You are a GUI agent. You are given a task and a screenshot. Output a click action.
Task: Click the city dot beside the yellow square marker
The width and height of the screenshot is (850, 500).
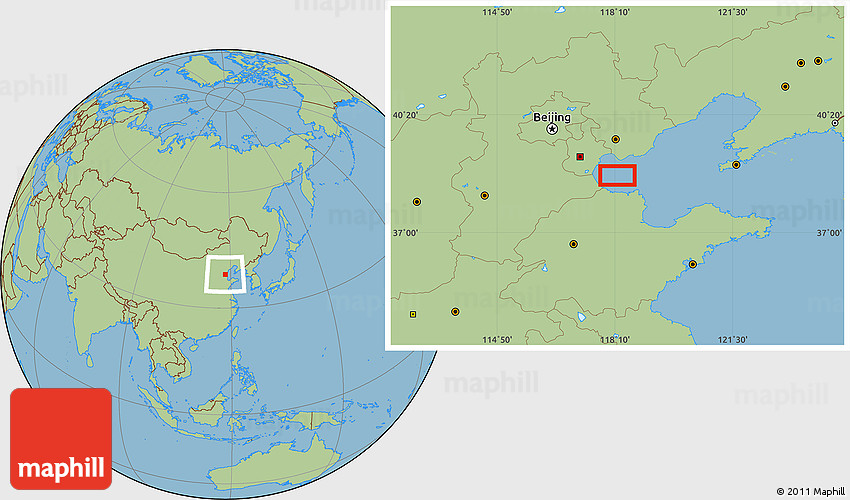(455, 312)
